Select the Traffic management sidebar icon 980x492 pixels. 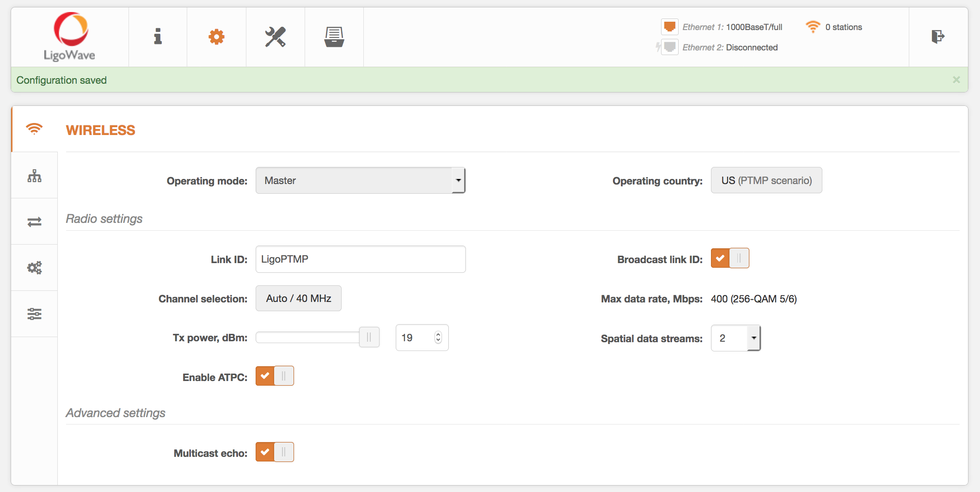[34, 221]
